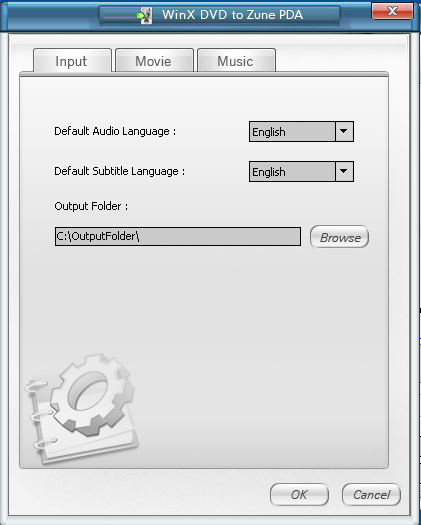
Task: Confirm settings with the OK button
Action: coord(299,495)
